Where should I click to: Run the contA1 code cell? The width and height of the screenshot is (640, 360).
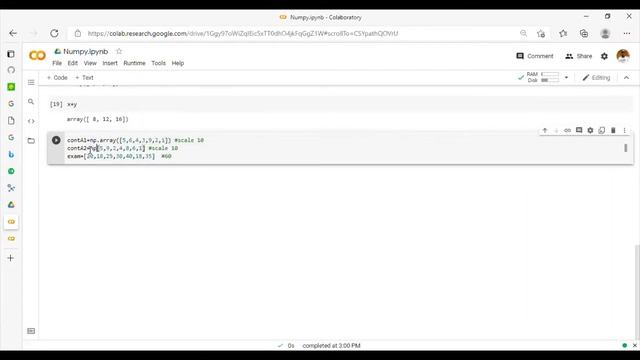click(56, 140)
